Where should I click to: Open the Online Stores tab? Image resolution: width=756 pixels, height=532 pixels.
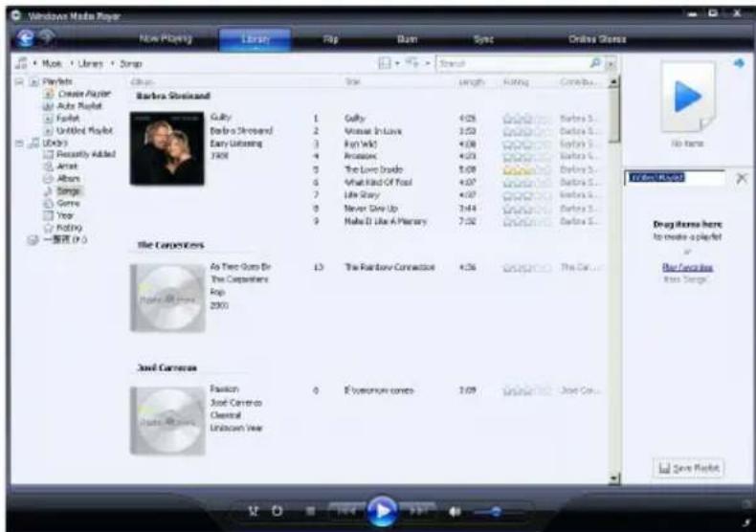[597, 39]
